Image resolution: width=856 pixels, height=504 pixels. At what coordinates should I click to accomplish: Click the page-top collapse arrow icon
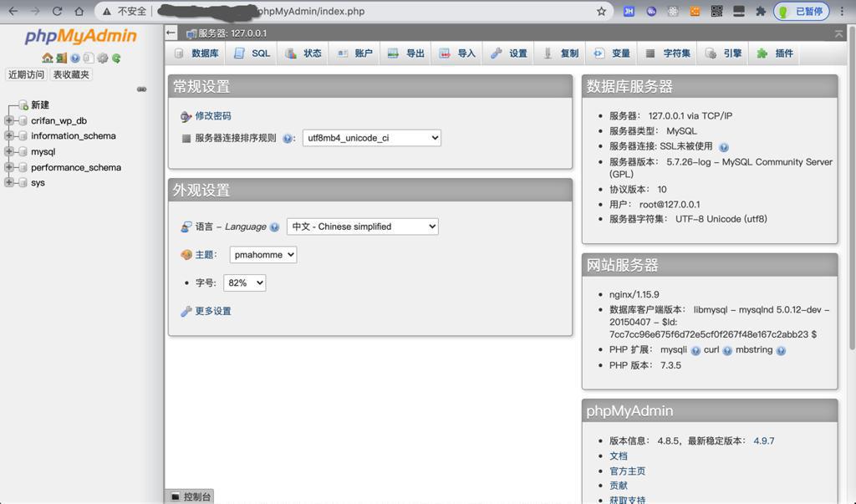click(x=838, y=34)
